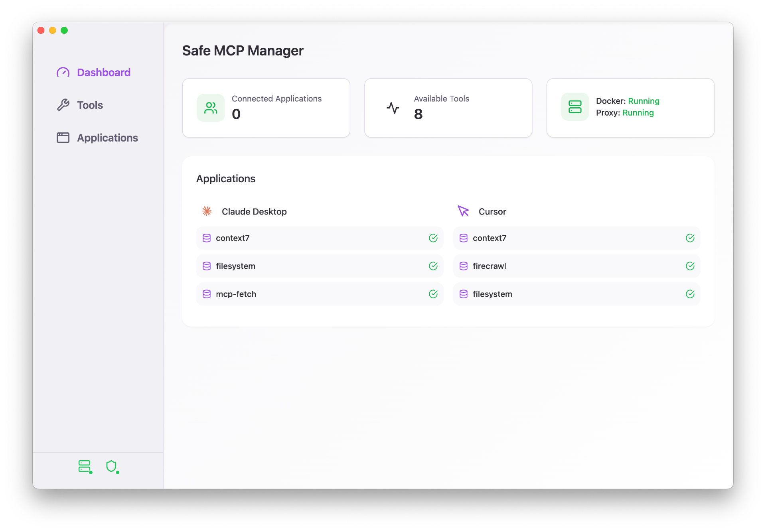The height and width of the screenshot is (532, 766).
Task: Click the activity pulse icon on Available Tools card
Action: [393, 108]
